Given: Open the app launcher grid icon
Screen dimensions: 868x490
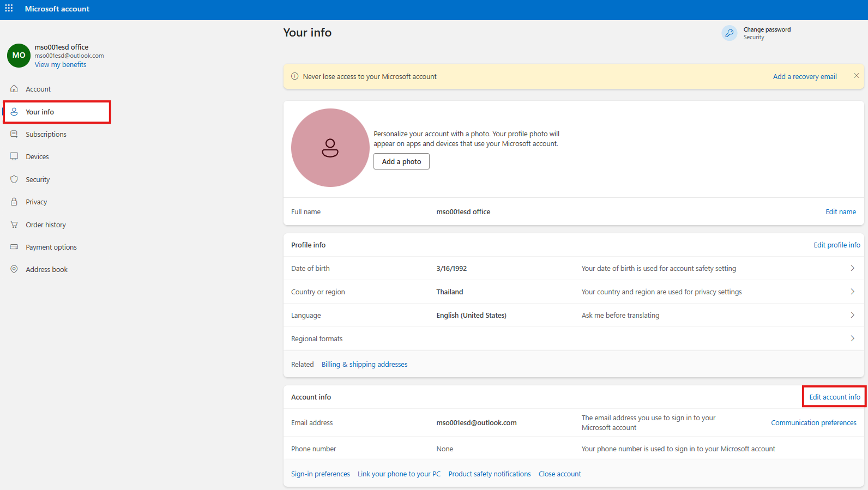Looking at the screenshot, I should (x=9, y=9).
